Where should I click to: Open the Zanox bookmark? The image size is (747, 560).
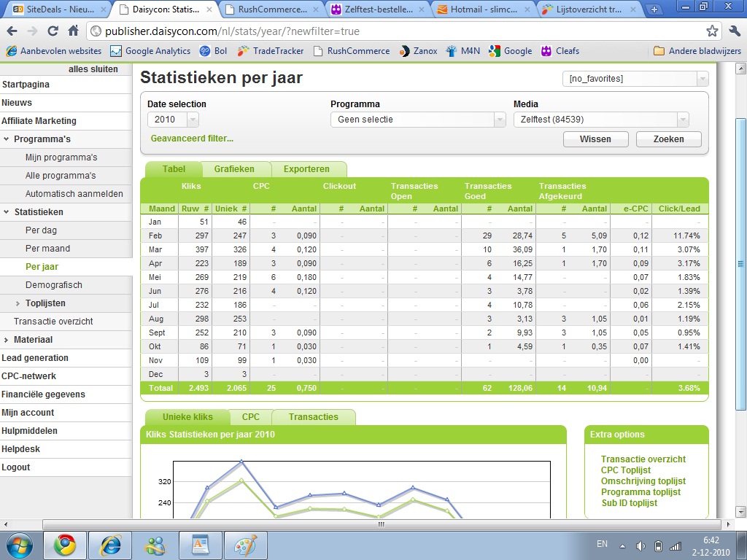coord(418,51)
